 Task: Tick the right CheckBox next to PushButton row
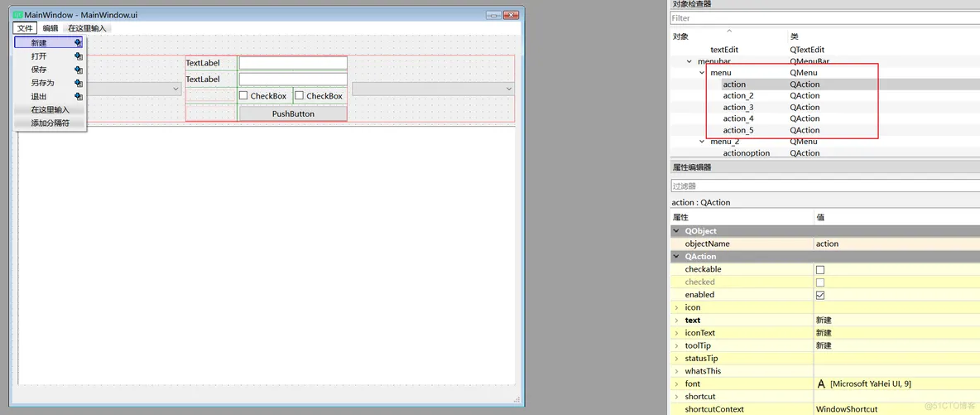pyautogui.click(x=299, y=96)
